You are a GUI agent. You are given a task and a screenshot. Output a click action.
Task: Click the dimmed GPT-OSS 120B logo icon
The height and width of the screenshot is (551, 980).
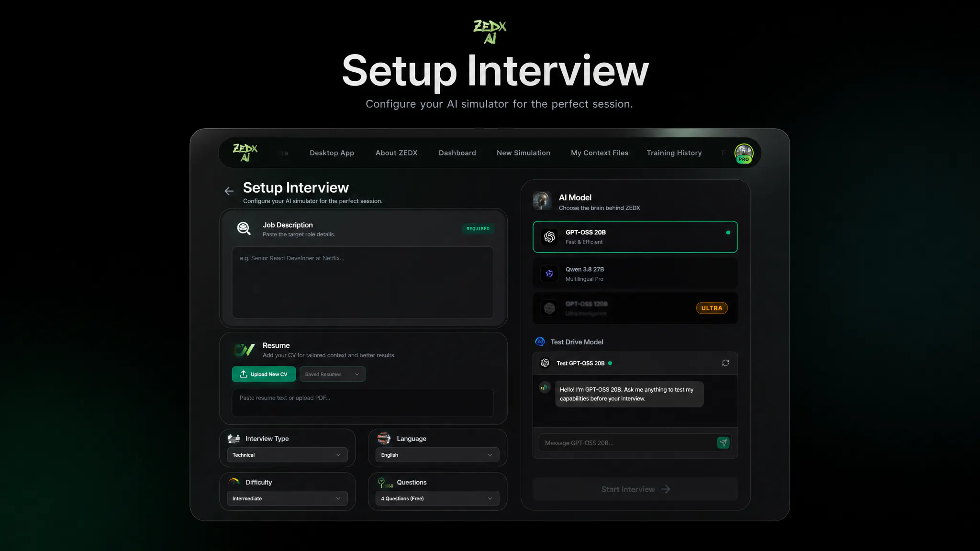pyautogui.click(x=549, y=309)
